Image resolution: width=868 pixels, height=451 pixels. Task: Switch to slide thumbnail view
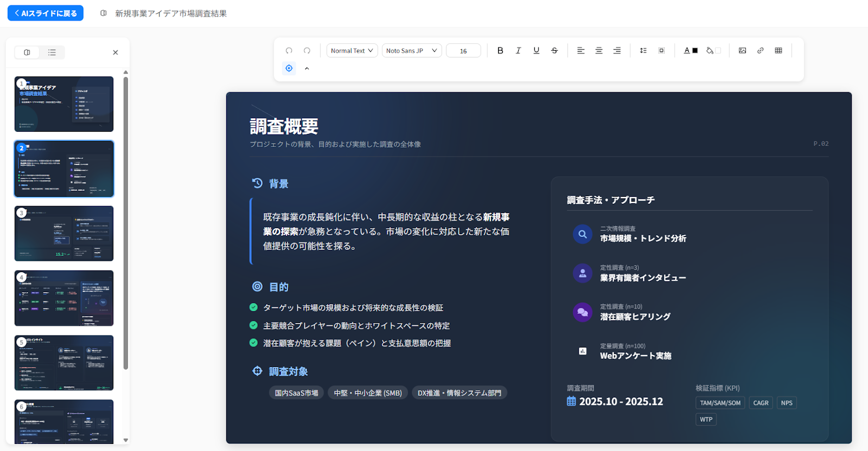coord(27,53)
